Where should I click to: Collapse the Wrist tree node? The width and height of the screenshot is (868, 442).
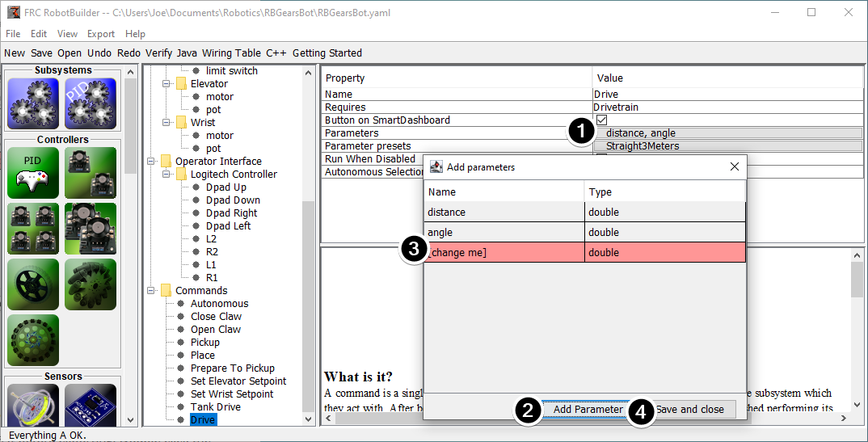pyautogui.click(x=166, y=123)
